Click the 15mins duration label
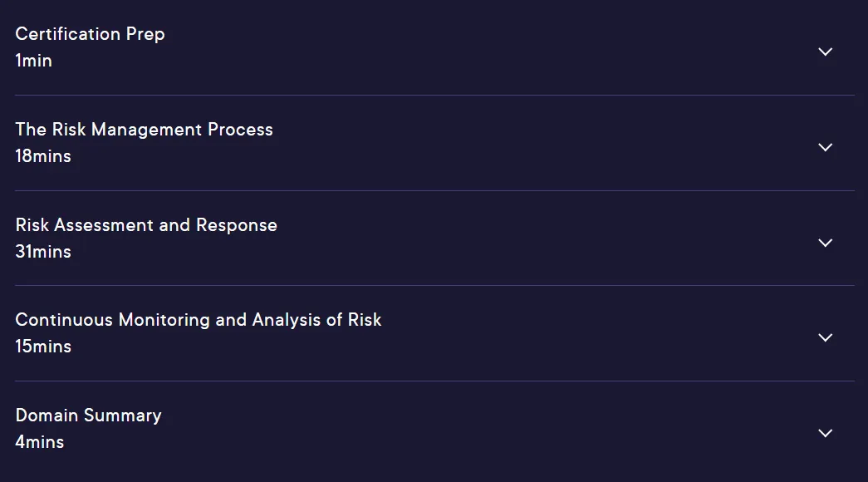This screenshot has width=868, height=482. coord(43,347)
